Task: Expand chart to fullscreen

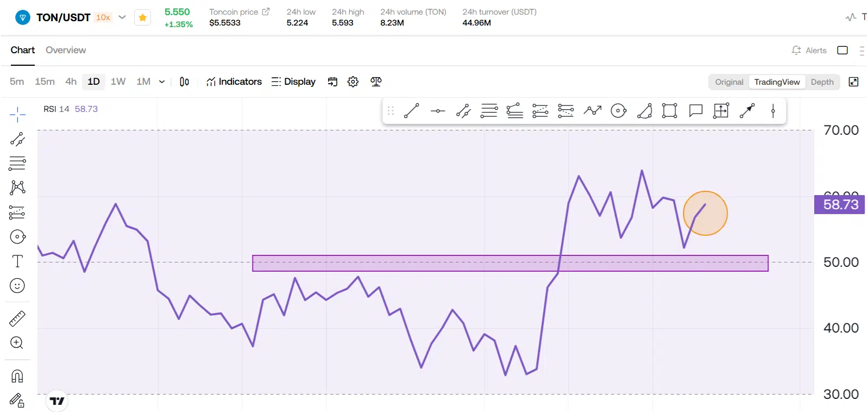Action: tap(853, 82)
